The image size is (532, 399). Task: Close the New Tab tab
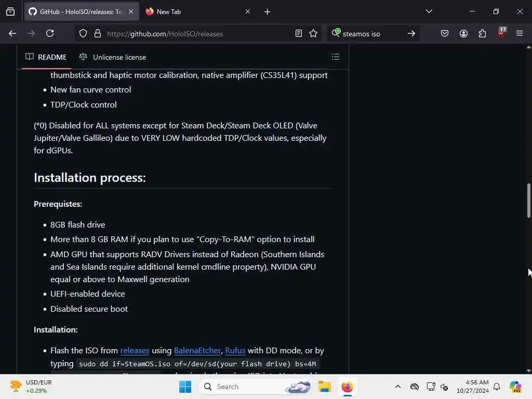click(x=248, y=12)
